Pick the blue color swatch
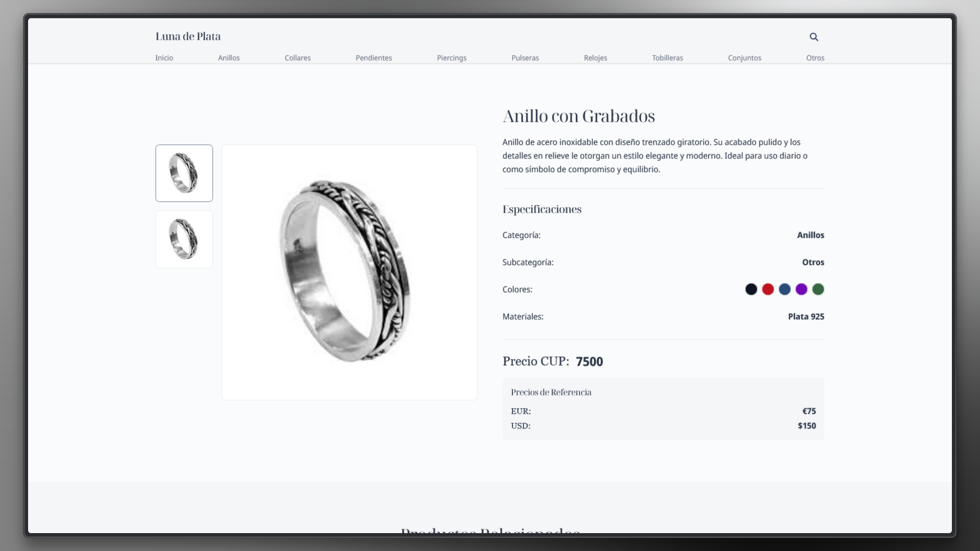Image resolution: width=980 pixels, height=551 pixels. (785, 289)
